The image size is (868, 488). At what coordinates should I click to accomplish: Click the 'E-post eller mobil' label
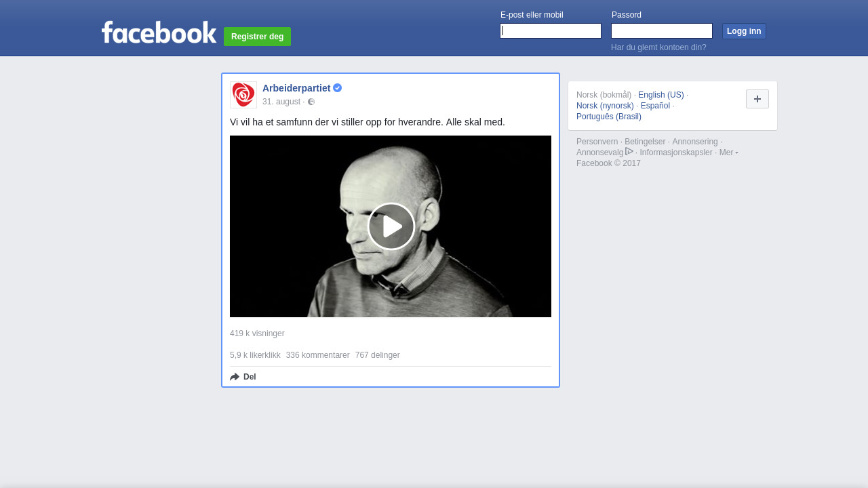pyautogui.click(x=532, y=15)
